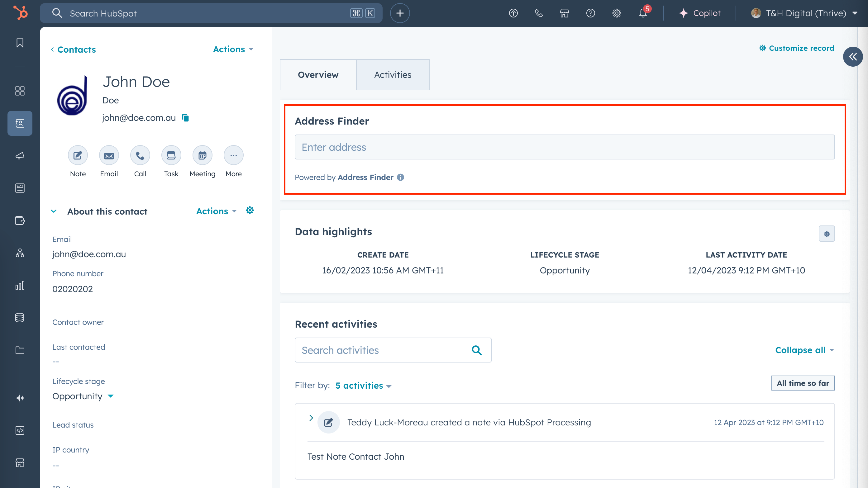Viewport: 868px width, 488px height.
Task: Select the Overview tab
Action: coord(318,75)
